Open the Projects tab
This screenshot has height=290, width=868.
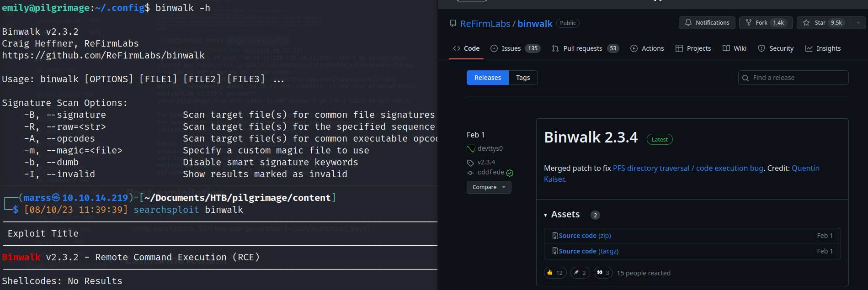(693, 48)
